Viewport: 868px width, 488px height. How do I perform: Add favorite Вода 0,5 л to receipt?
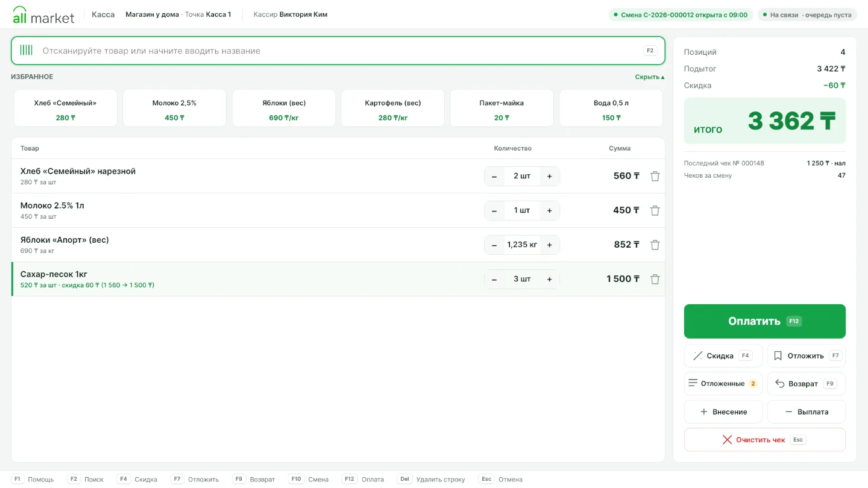click(x=611, y=108)
